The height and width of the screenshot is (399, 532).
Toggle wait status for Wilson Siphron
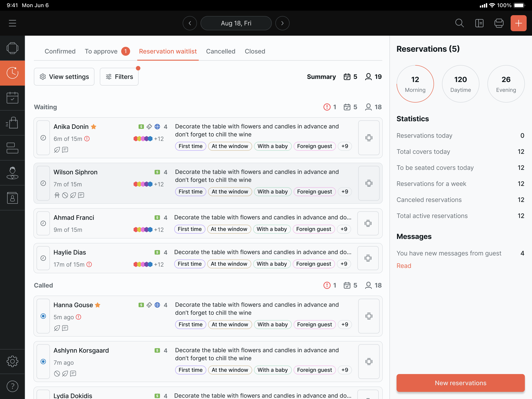[x=43, y=183]
